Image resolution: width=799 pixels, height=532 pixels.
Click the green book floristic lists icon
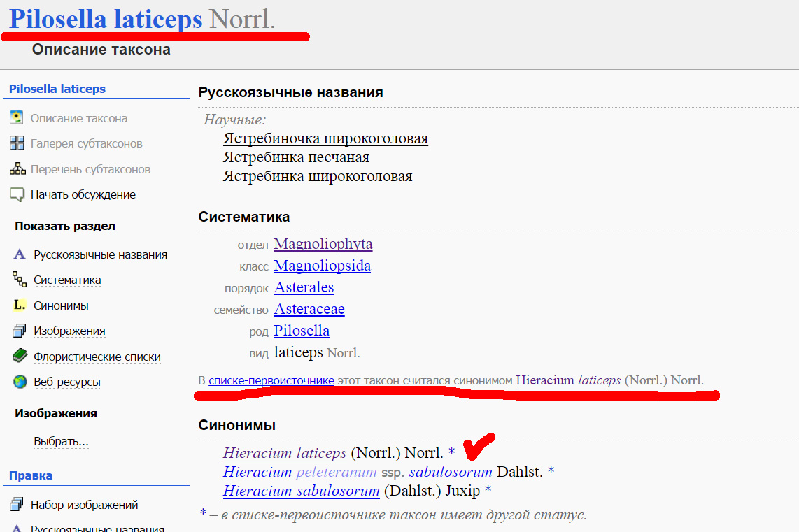pos(20,357)
